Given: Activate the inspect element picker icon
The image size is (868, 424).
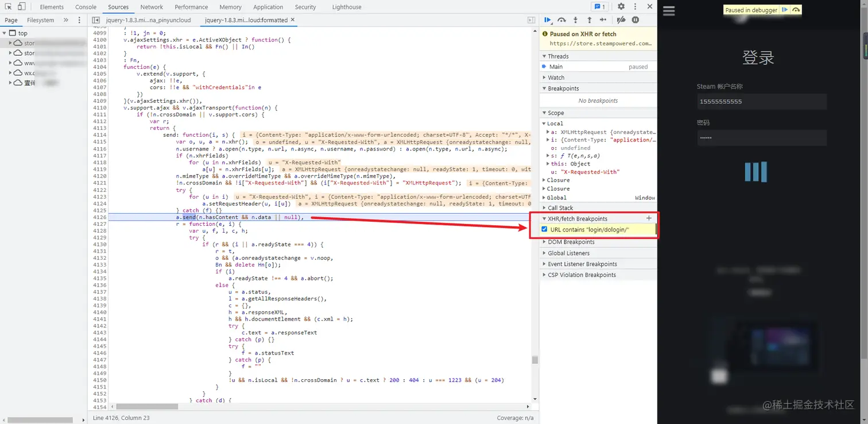Looking at the screenshot, I should pyautogui.click(x=9, y=7).
